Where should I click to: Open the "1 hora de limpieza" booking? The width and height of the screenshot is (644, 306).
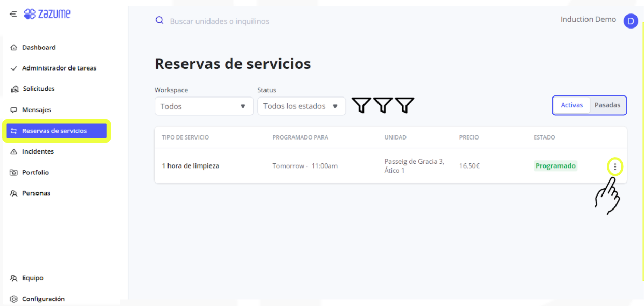pos(191,166)
